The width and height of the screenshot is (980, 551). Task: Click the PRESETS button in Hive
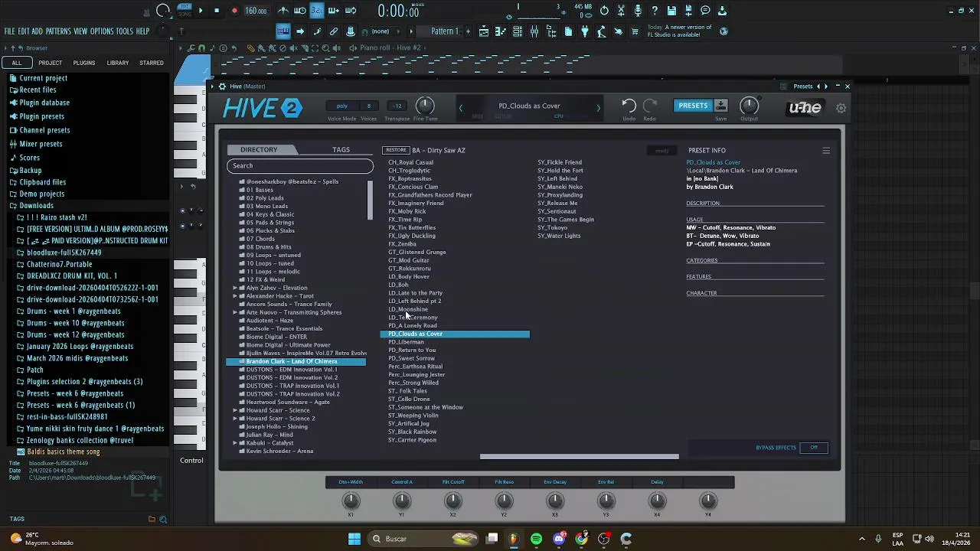[x=693, y=106]
